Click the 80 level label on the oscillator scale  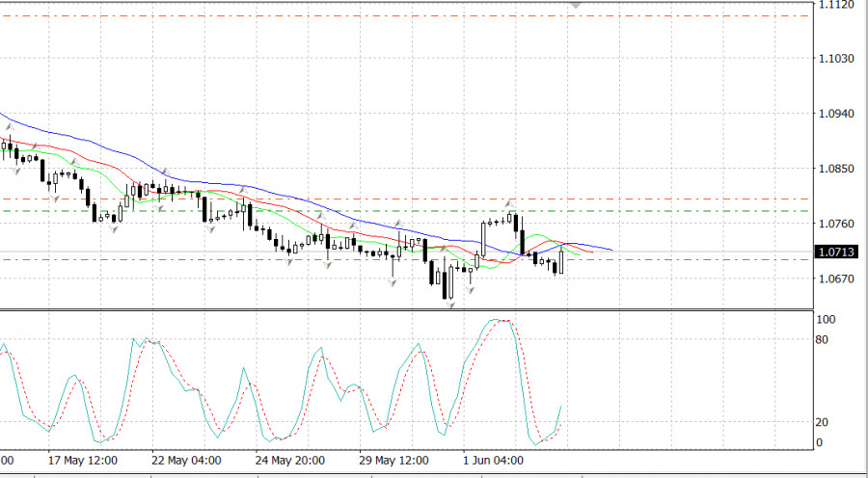point(822,340)
